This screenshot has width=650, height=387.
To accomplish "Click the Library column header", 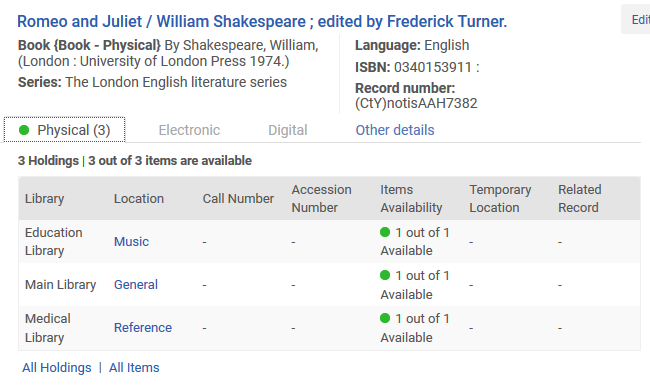I will (44, 198).
